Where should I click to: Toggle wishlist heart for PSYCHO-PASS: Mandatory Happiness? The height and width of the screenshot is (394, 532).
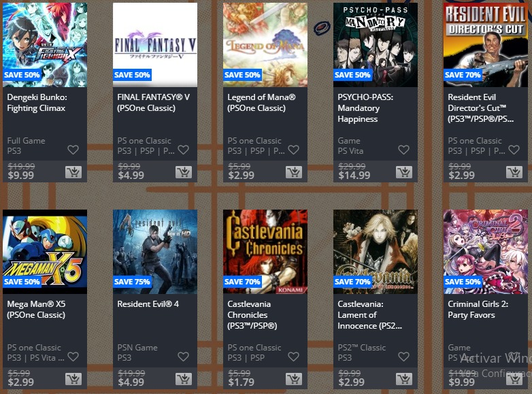403,150
